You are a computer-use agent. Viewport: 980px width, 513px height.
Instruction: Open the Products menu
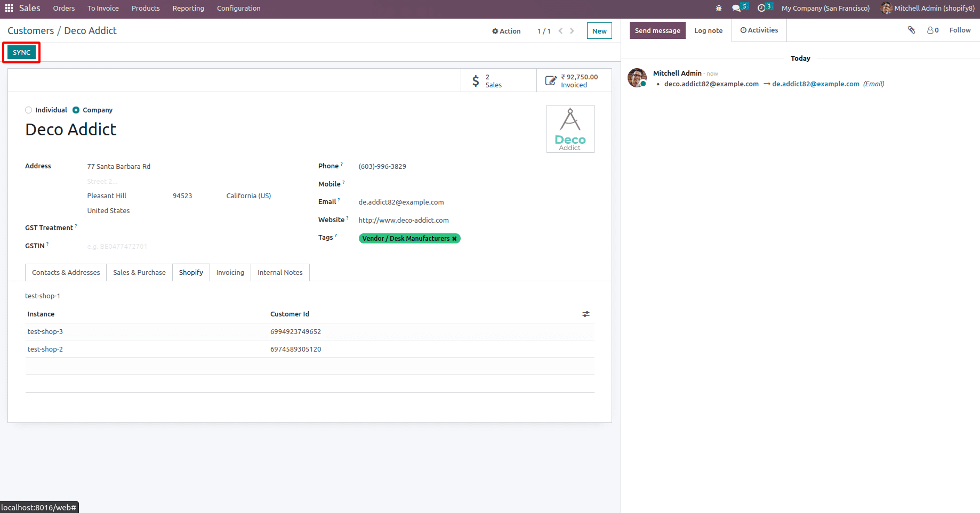click(146, 8)
